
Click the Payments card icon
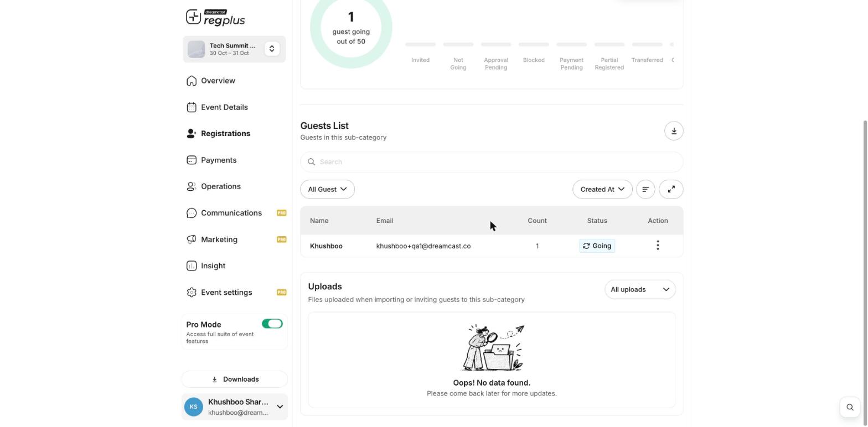192,160
